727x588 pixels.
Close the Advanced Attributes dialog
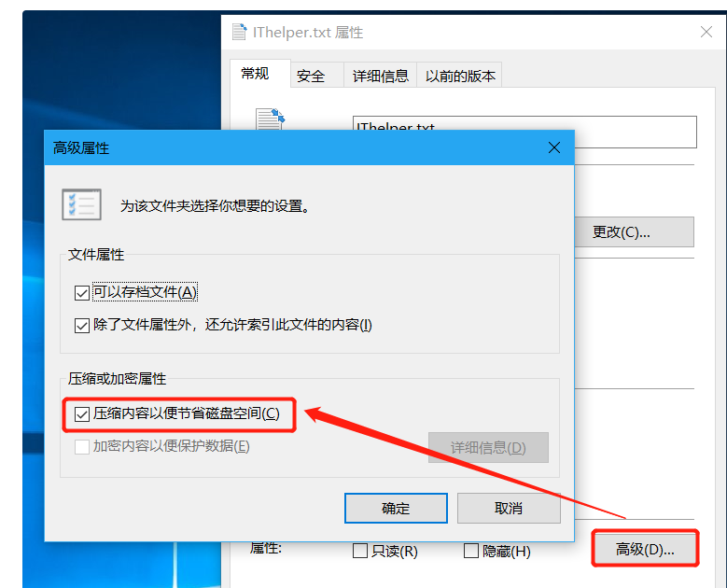554,147
